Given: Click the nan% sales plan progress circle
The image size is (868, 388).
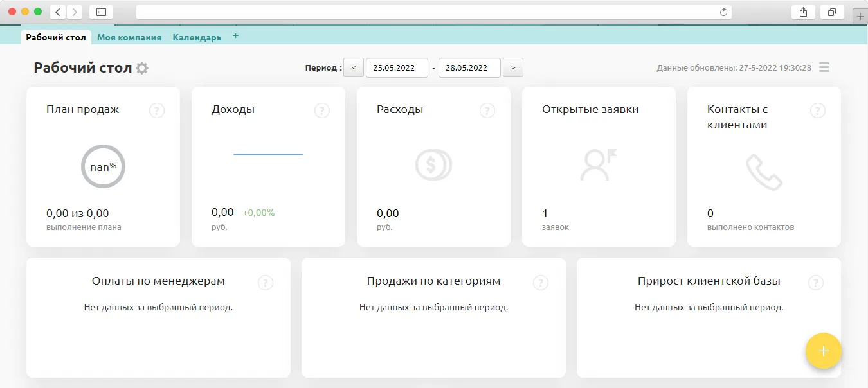Looking at the screenshot, I should 103,166.
